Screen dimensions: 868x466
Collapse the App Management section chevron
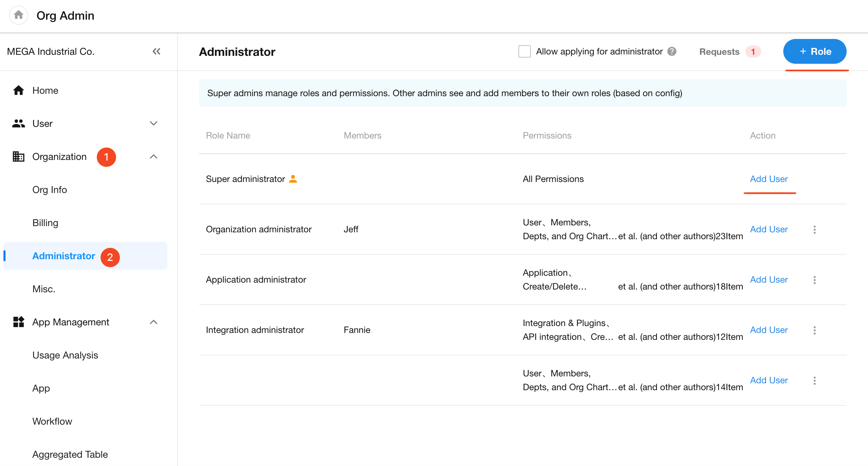click(x=154, y=322)
